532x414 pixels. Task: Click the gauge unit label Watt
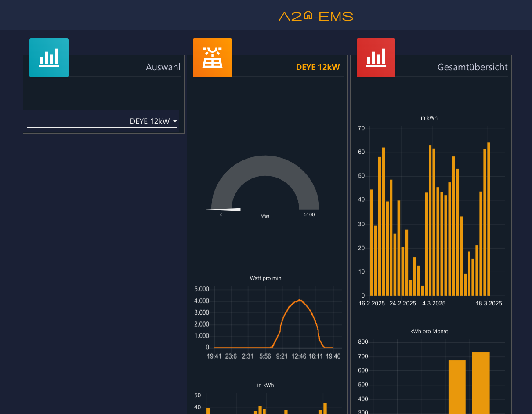265,216
